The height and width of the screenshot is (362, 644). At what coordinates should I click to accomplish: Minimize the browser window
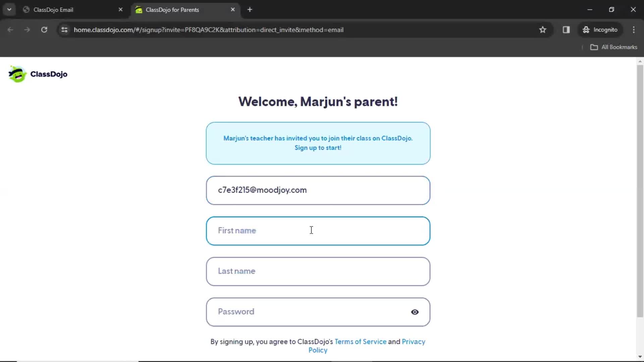(590, 10)
